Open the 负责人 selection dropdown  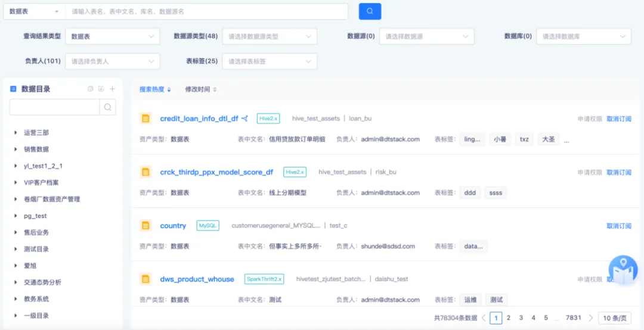coord(112,61)
